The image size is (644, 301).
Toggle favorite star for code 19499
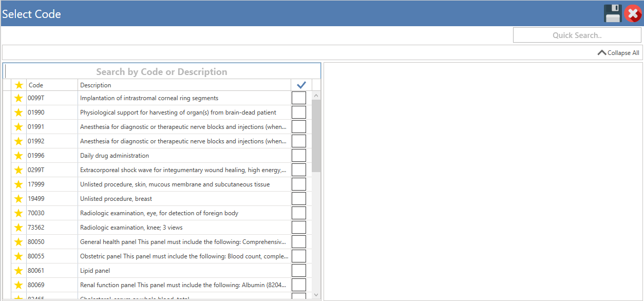[19, 199]
